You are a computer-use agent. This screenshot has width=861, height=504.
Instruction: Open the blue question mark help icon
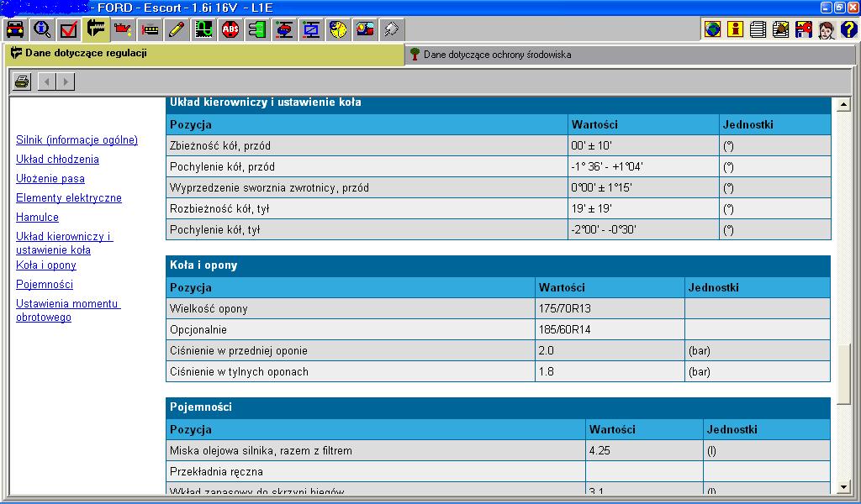click(x=848, y=30)
